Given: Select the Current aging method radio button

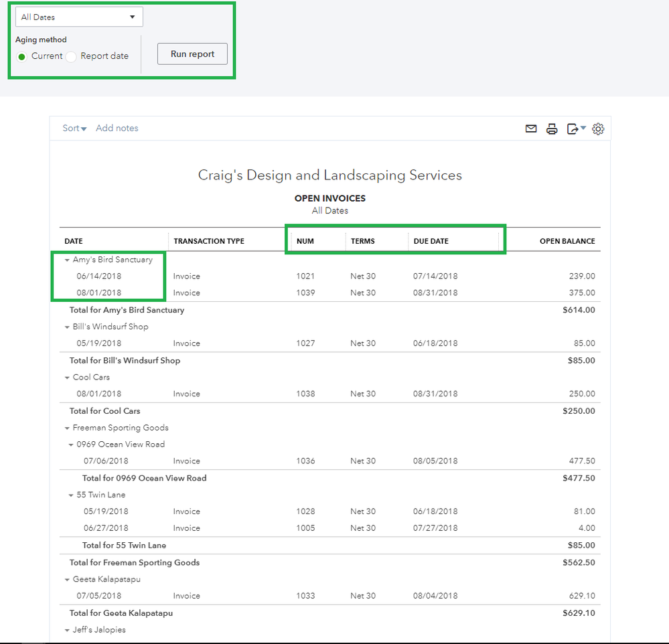Looking at the screenshot, I should (x=21, y=57).
